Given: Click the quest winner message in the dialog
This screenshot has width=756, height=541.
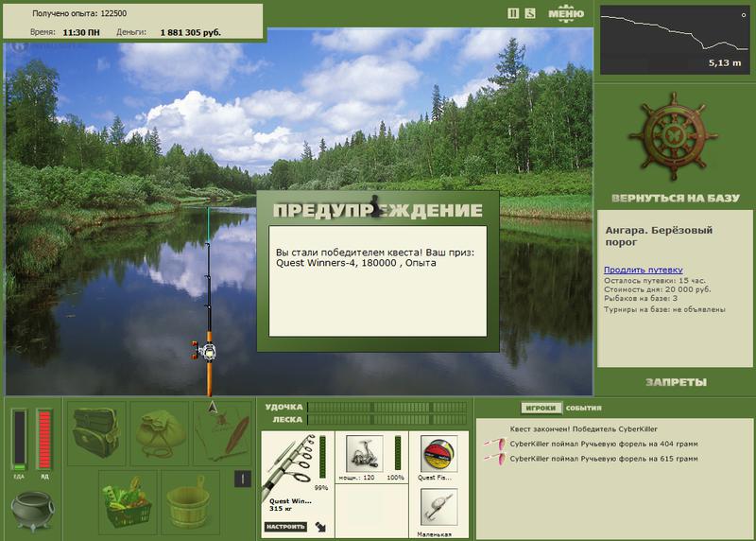Looking at the screenshot, I should [x=375, y=257].
